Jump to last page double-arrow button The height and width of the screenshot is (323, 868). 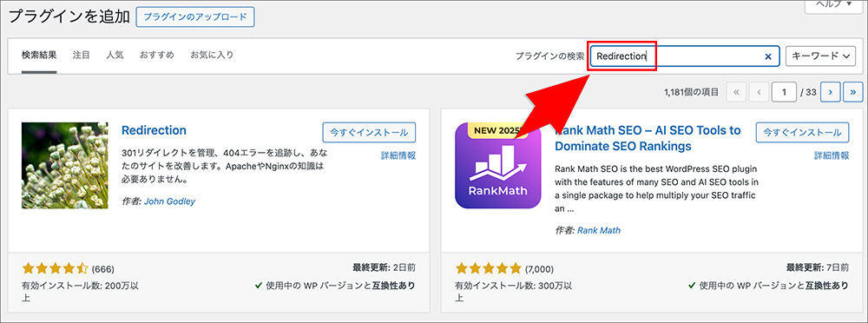click(x=853, y=93)
